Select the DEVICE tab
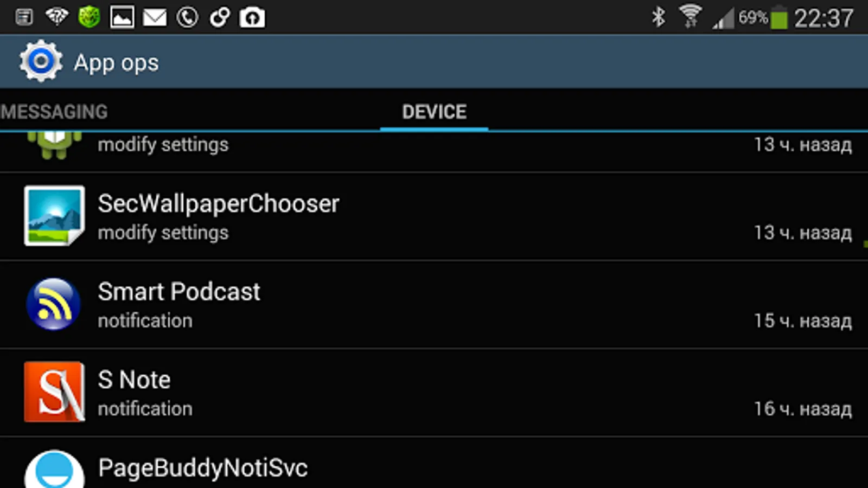Viewport: 868px width, 488px height. 434,112
